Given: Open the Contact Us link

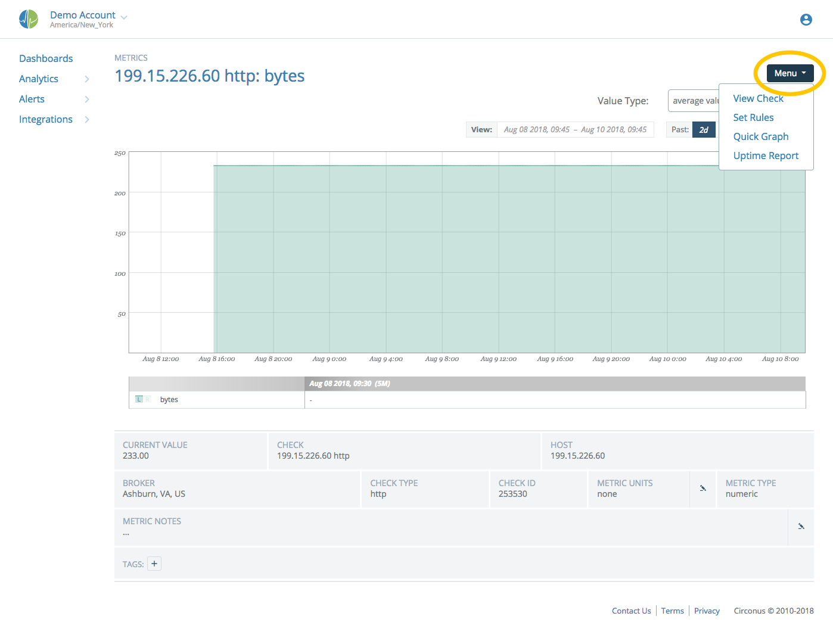Looking at the screenshot, I should pos(631,610).
